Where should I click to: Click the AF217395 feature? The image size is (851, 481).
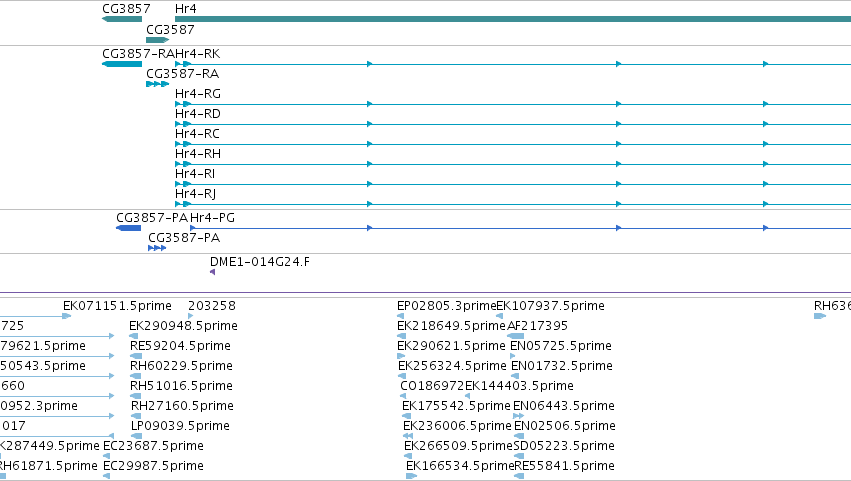(x=516, y=336)
